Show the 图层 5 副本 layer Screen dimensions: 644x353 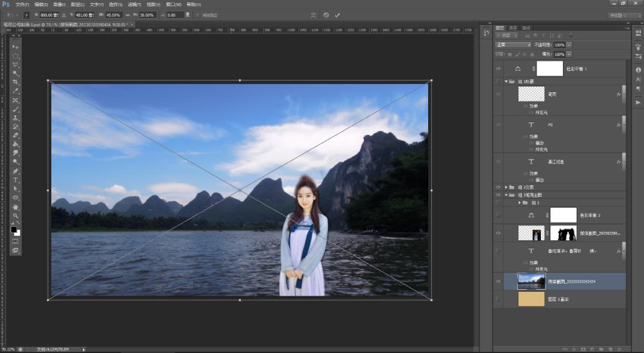pos(498,299)
